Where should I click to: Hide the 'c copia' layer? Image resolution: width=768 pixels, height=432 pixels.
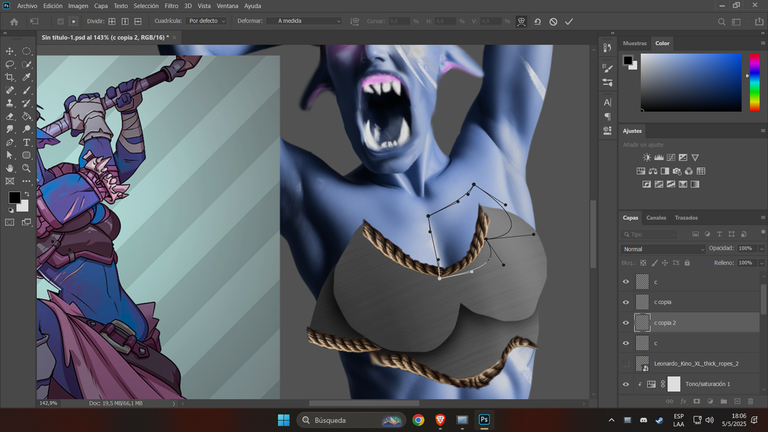point(625,302)
